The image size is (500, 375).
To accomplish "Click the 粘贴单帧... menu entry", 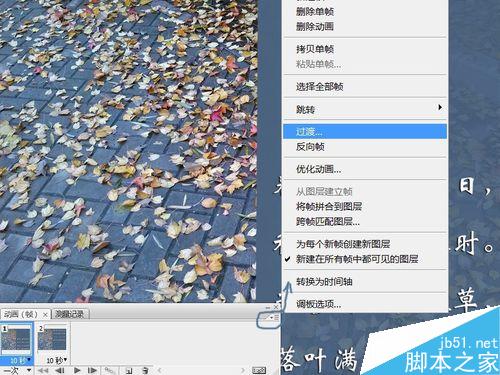I will coord(365,64).
